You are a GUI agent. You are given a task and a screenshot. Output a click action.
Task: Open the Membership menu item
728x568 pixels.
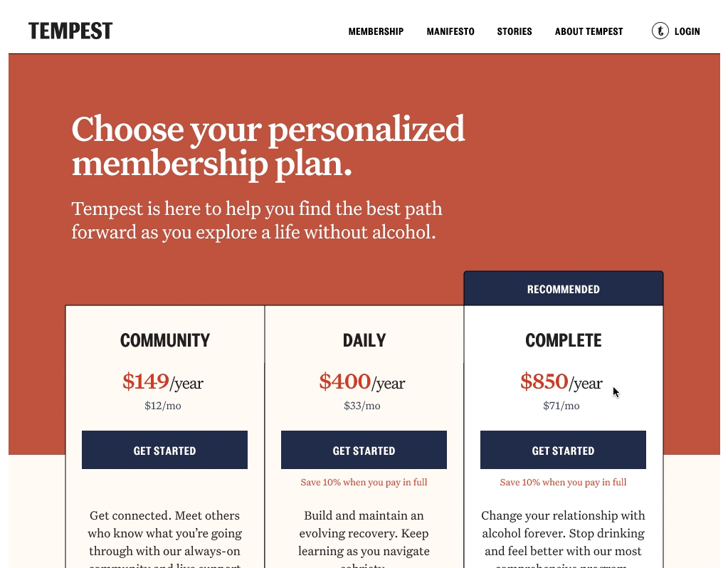(376, 31)
